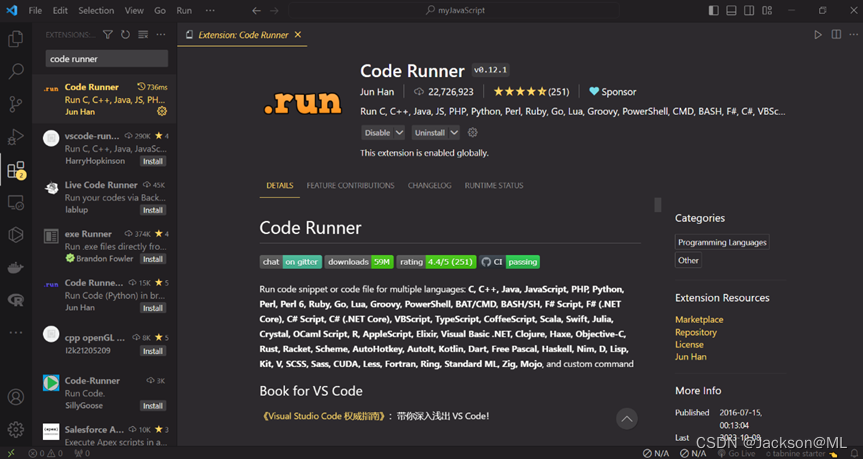
Task: Switch to the Changelog tab
Action: (429, 185)
